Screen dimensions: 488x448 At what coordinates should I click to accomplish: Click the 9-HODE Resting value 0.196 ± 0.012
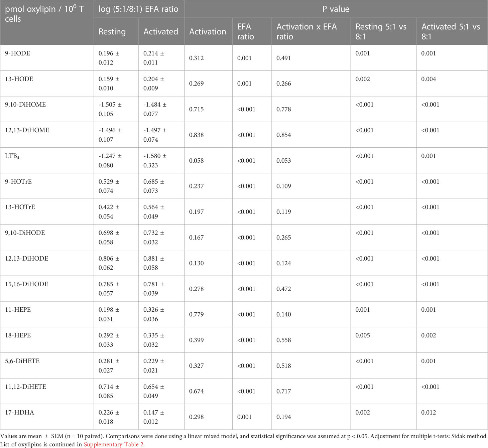click(x=109, y=58)
